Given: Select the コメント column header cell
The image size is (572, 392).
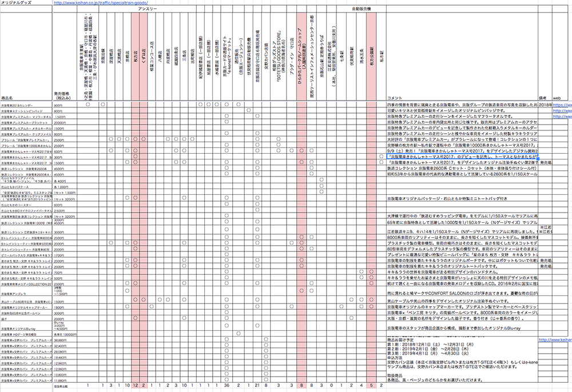Looking at the screenshot, I should click(x=396, y=98).
